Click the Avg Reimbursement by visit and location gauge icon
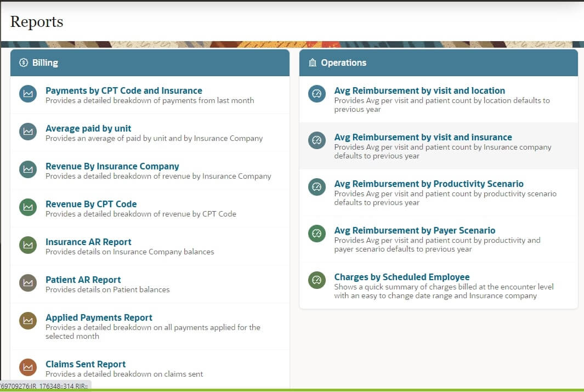This screenshot has width=584, height=392. click(316, 94)
